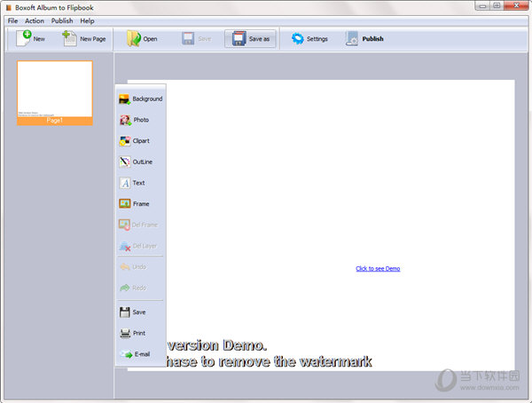The height and width of the screenshot is (403, 532).
Task: Print the page from side panel
Action: [x=132, y=333]
